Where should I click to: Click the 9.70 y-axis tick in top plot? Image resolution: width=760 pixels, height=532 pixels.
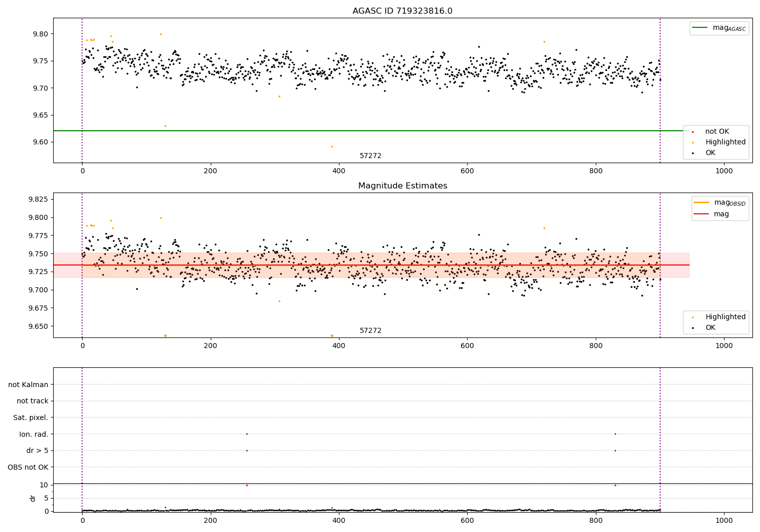point(41,88)
